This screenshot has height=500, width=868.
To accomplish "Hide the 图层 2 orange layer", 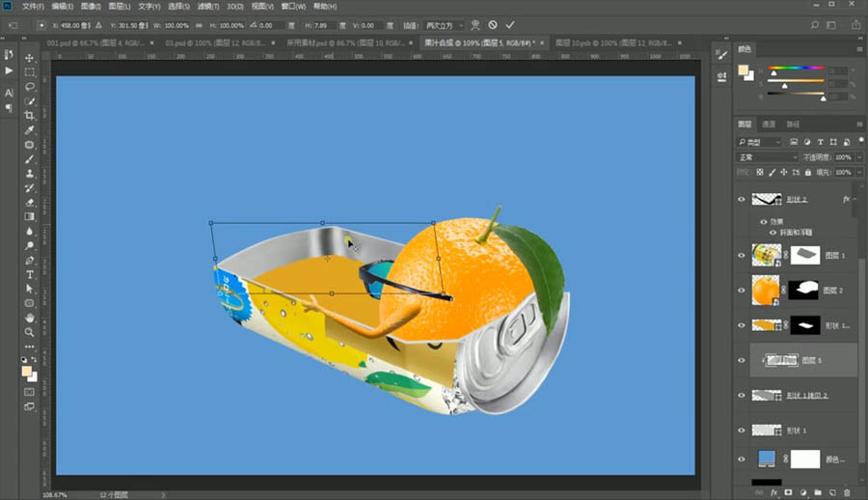I will point(742,290).
